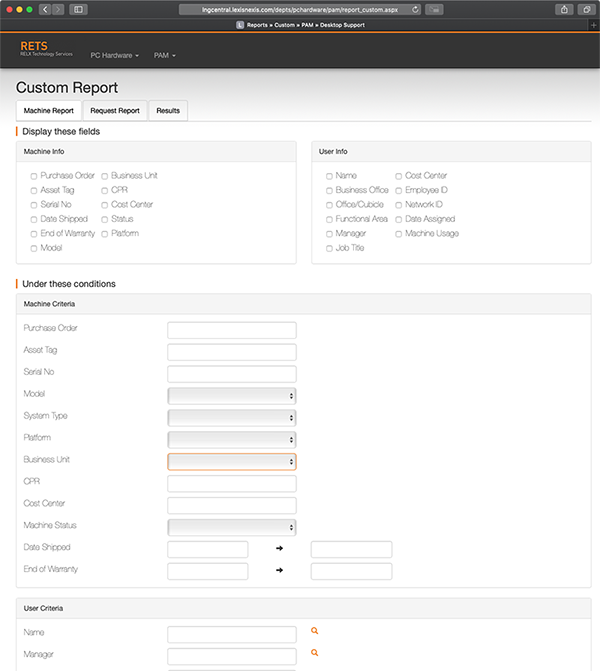
Task: Open the Results tab
Action: 168,111
